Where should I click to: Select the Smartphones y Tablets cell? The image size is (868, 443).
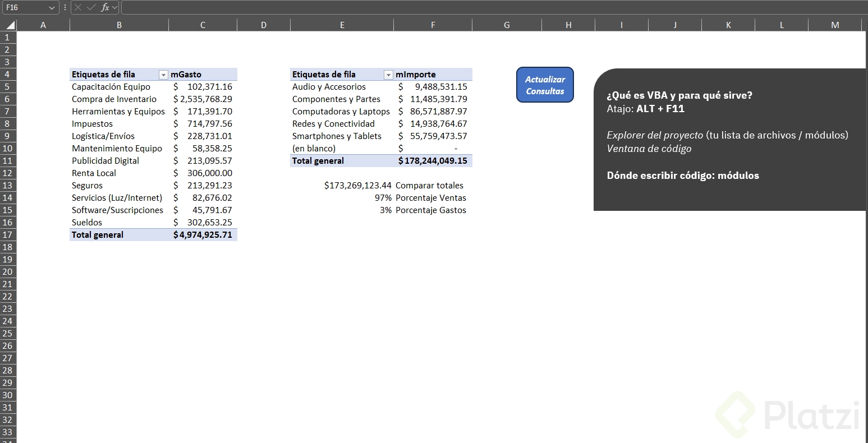point(342,136)
